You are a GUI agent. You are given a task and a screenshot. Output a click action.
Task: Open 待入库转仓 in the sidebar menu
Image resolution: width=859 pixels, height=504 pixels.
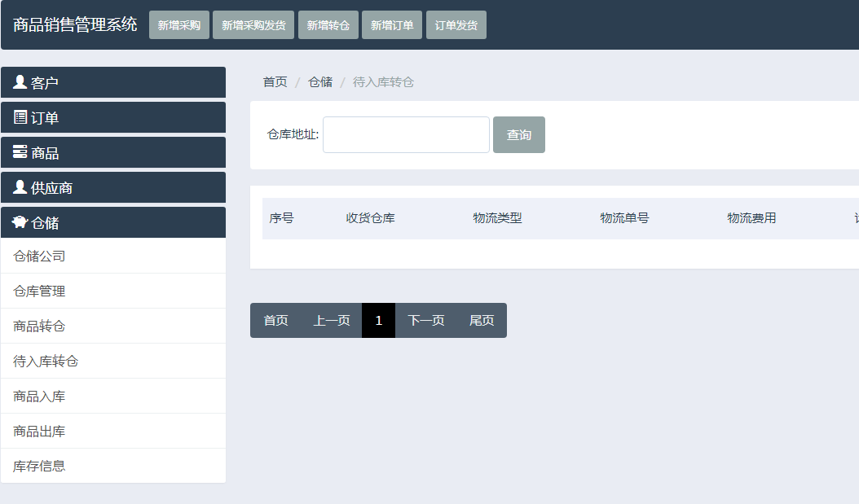click(46, 362)
